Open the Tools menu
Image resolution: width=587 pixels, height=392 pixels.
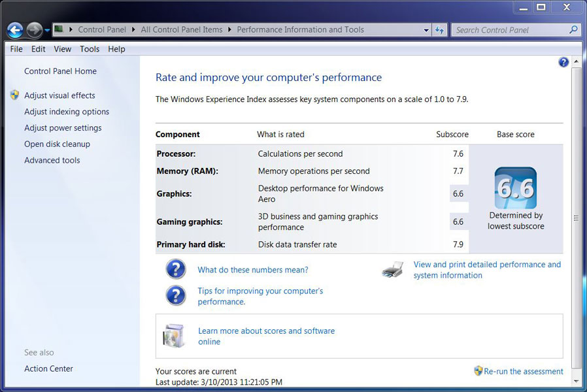point(90,49)
